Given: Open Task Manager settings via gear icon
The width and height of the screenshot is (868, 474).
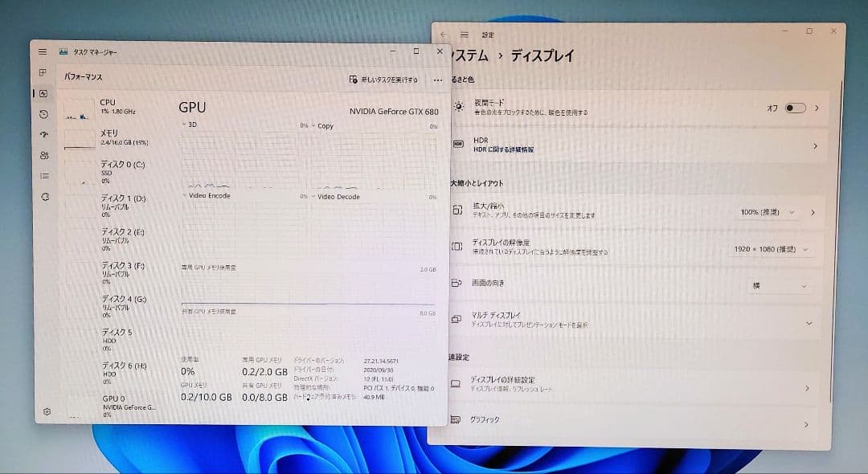Looking at the screenshot, I should pyautogui.click(x=45, y=411).
